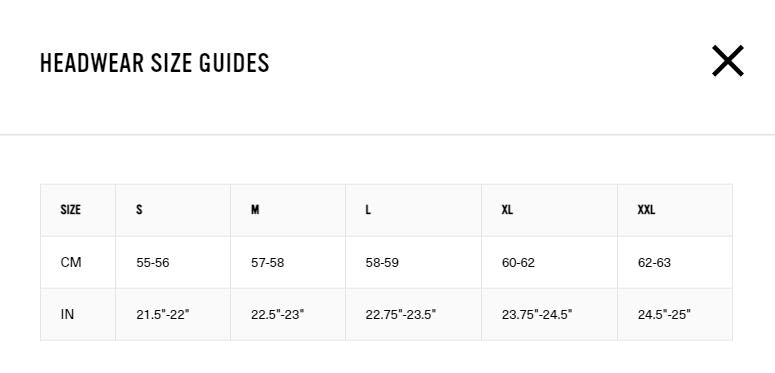Click the 60-62 cm cell
This screenshot has height=373, width=775.
pos(550,262)
